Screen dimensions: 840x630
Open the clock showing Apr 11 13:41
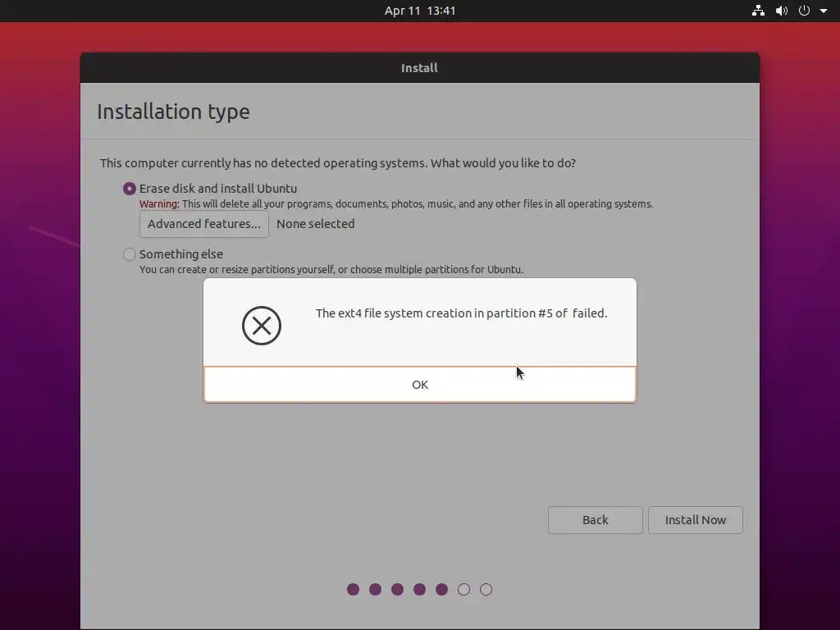(420, 11)
